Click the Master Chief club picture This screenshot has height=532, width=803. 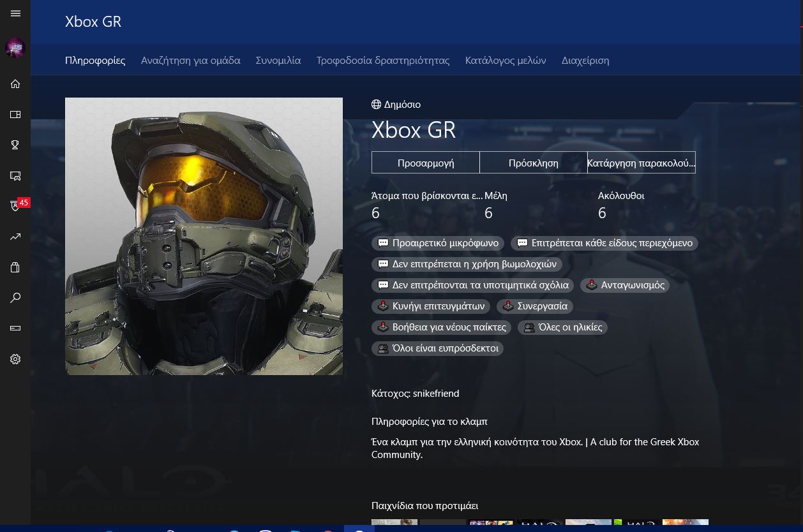pyautogui.click(x=204, y=236)
